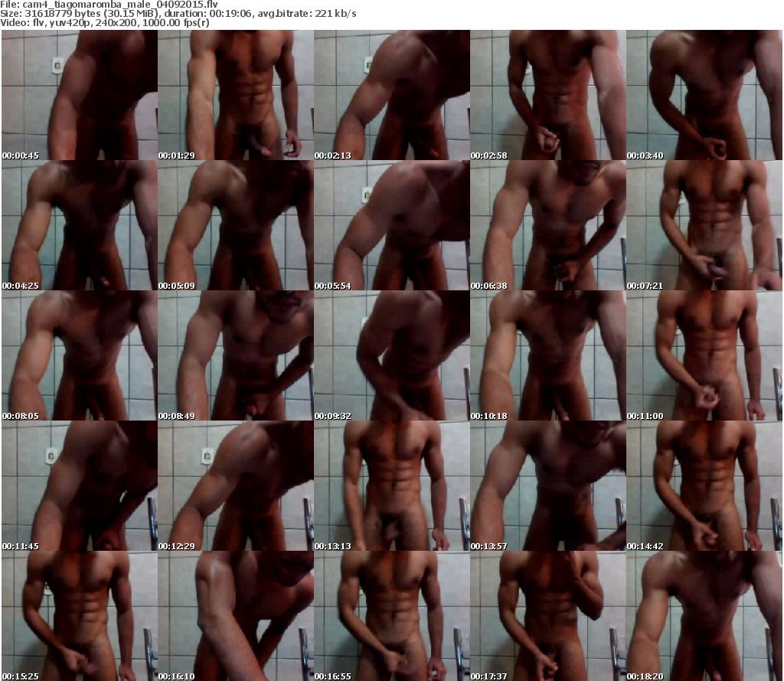
Task: Choose the frame stamped 00:11:00
Action: pos(704,355)
